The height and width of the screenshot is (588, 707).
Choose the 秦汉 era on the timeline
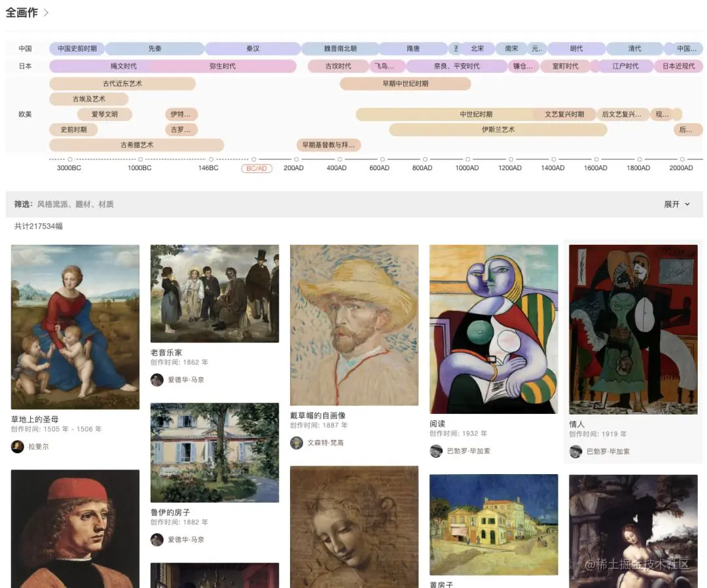click(x=253, y=48)
